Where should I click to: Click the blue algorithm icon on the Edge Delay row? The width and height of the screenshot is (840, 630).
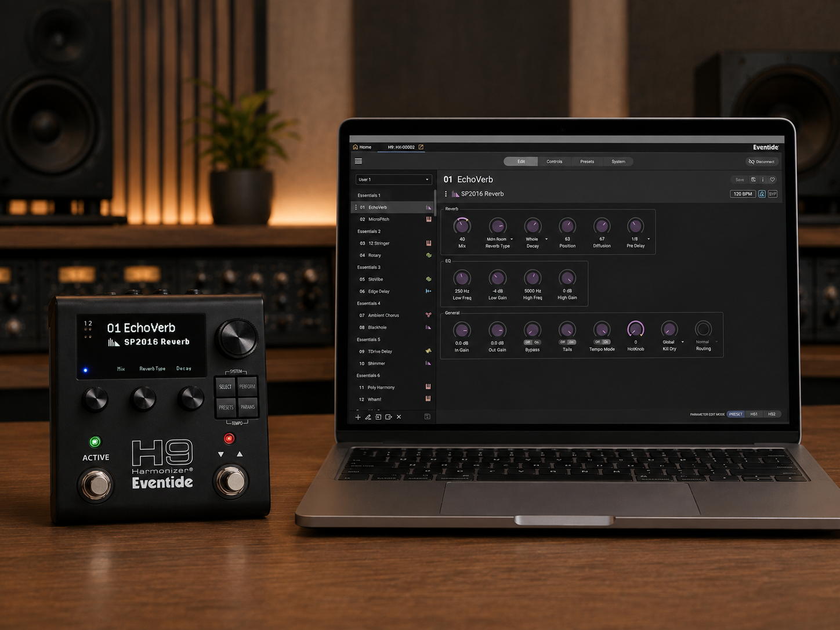click(x=429, y=291)
